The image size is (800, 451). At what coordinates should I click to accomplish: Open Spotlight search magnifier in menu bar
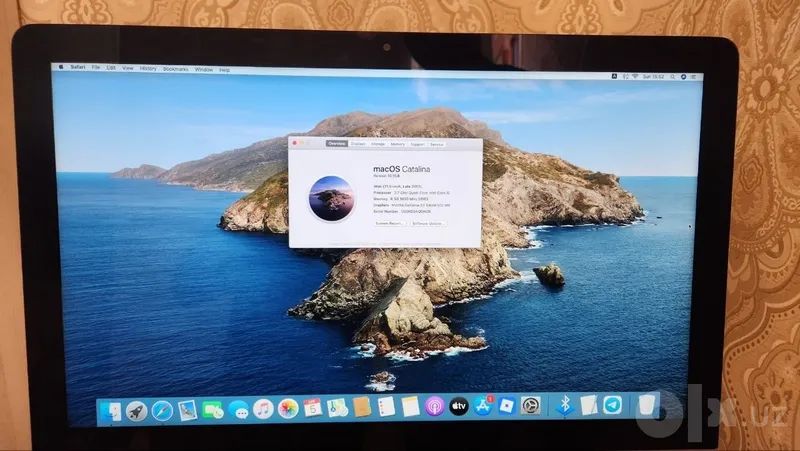(672, 77)
